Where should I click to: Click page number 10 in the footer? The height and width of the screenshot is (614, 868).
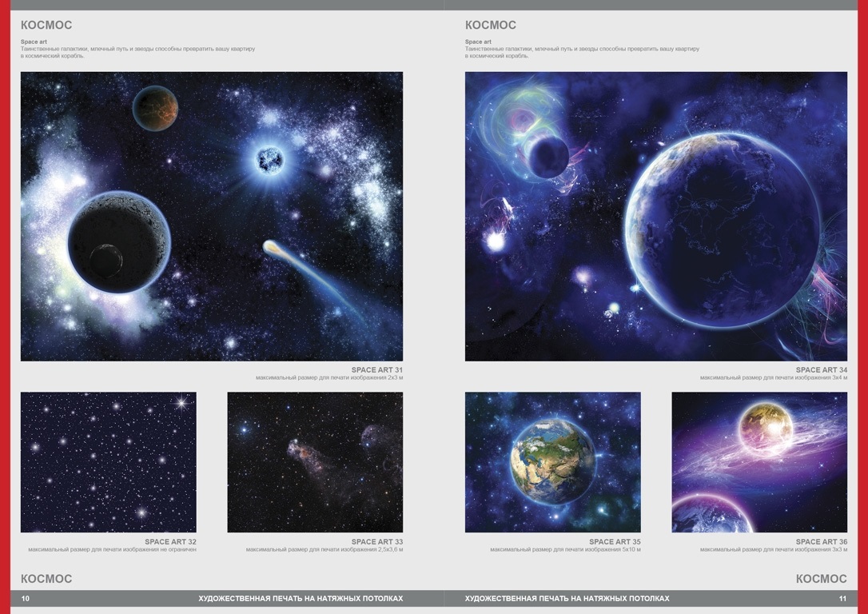tap(26, 598)
